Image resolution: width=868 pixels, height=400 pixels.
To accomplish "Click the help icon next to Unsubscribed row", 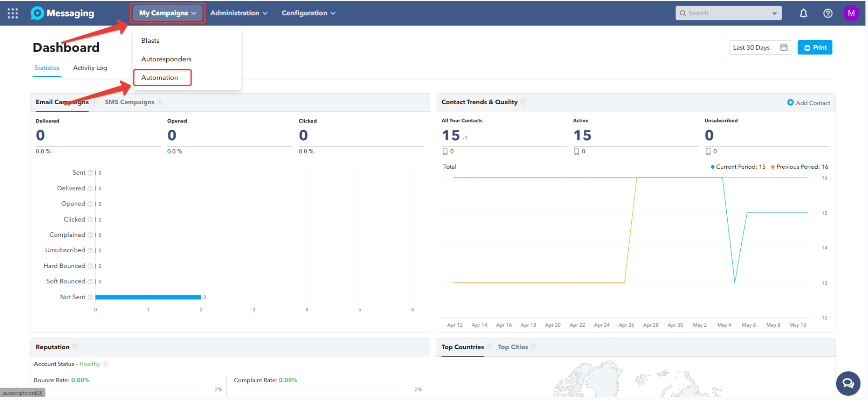I will click(90, 250).
